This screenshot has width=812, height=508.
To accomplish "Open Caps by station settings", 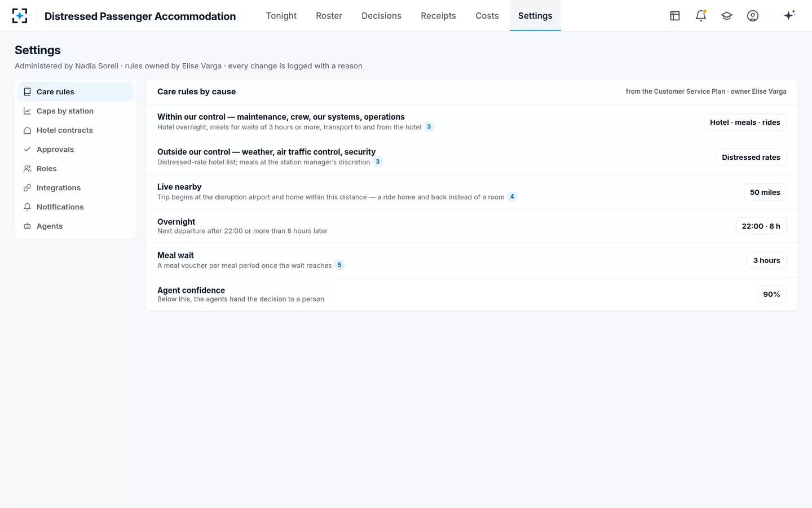I will point(76,111).
